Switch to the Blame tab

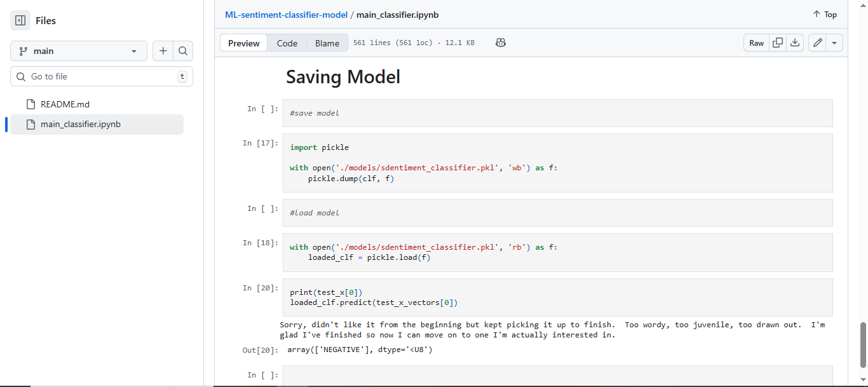click(x=327, y=43)
